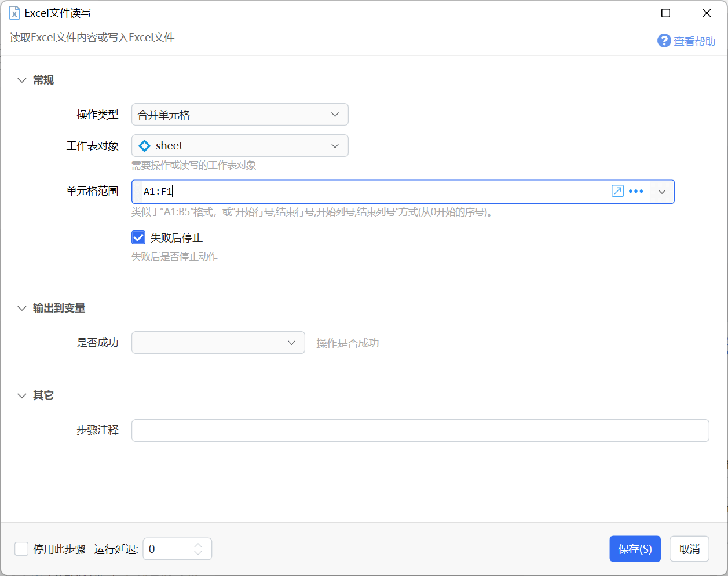This screenshot has height=576, width=728.
Task: Click the 步骤注释 label
Action: (97, 430)
